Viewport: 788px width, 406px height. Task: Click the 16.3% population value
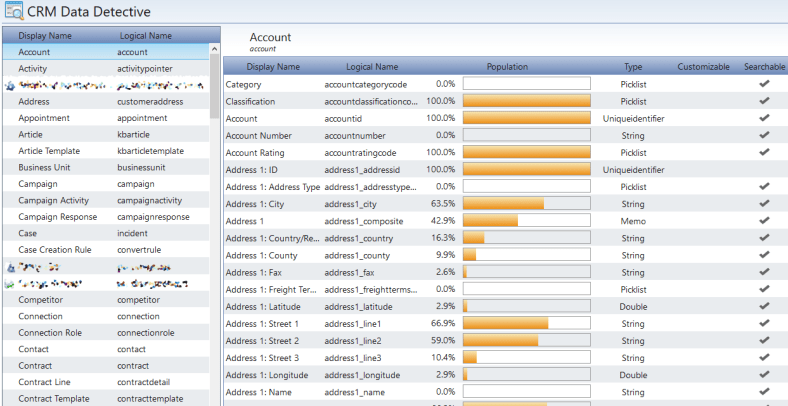pyautogui.click(x=443, y=238)
